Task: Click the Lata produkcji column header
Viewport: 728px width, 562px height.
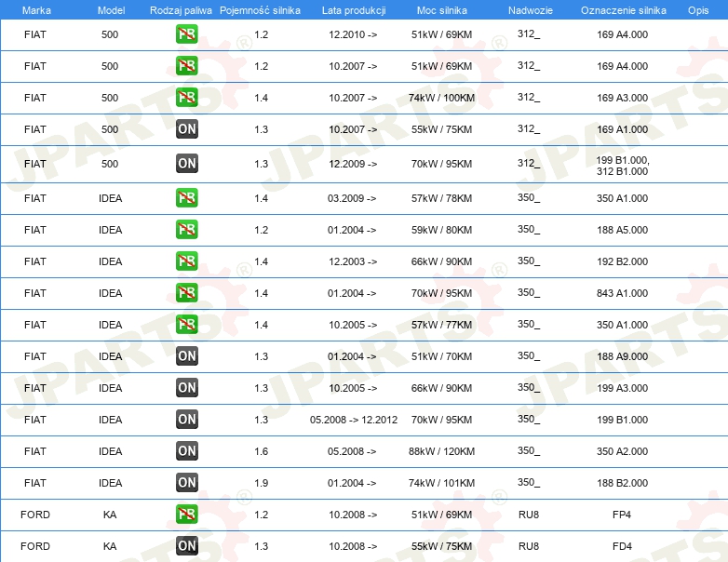Action: coord(354,10)
